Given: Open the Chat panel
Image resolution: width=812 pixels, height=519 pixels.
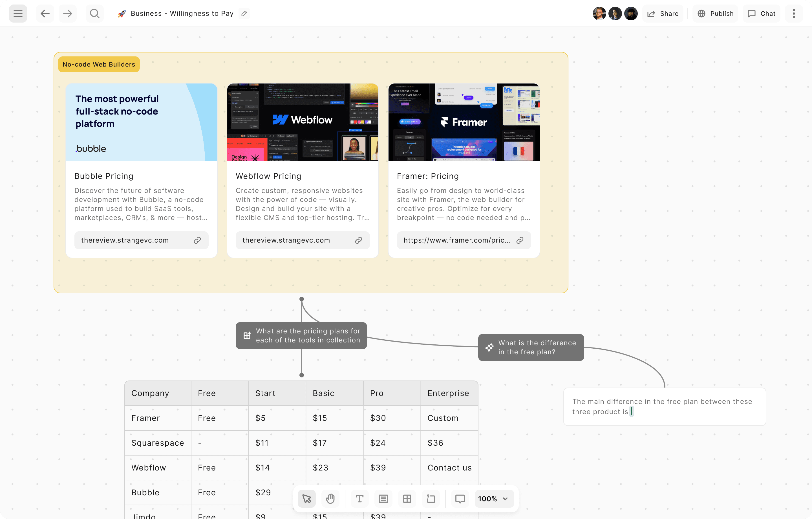Looking at the screenshot, I should (x=762, y=14).
